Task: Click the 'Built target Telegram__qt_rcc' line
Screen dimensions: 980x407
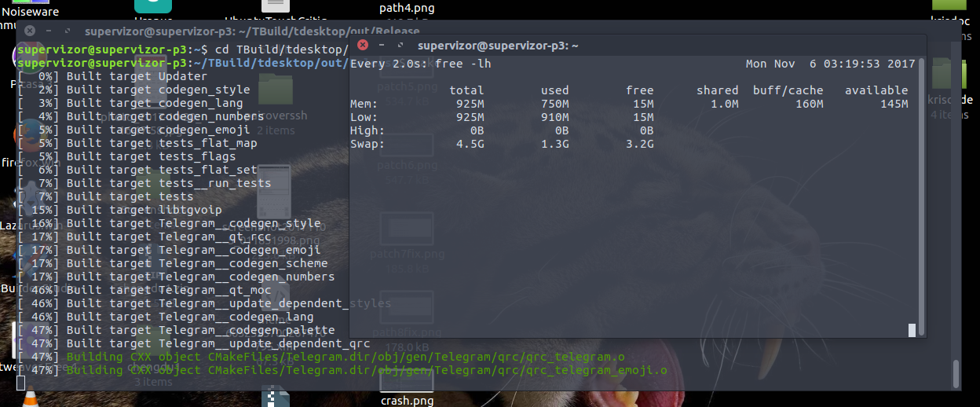Action: [x=144, y=236]
